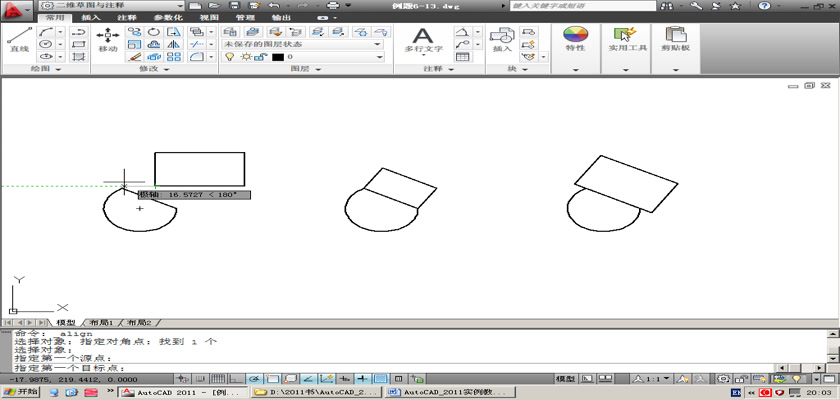The width and height of the screenshot is (840, 400).
Task: Open the application menu red A button
Action: (x=17, y=9)
